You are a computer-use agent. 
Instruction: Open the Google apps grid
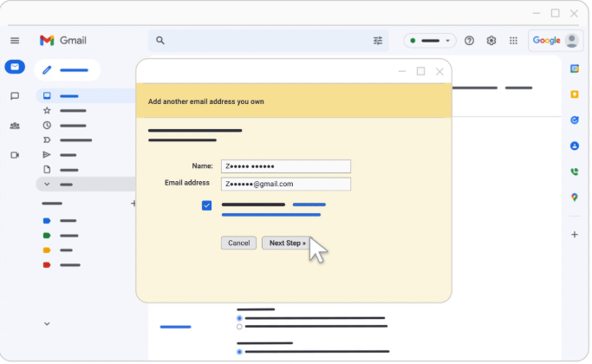coord(513,41)
